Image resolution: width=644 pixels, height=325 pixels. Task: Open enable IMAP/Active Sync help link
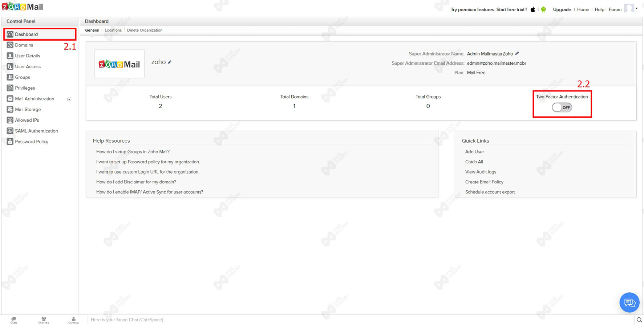(150, 192)
